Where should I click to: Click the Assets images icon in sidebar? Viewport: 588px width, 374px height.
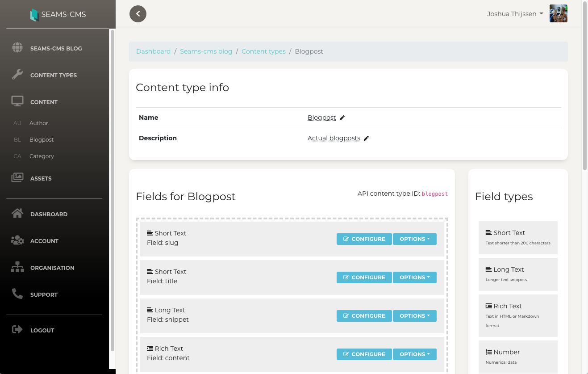coord(17,178)
